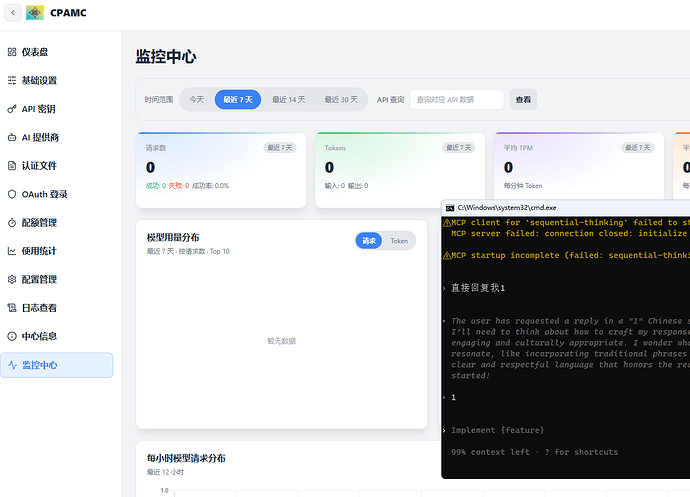Click the cmd.exe window title icon

click(450, 208)
